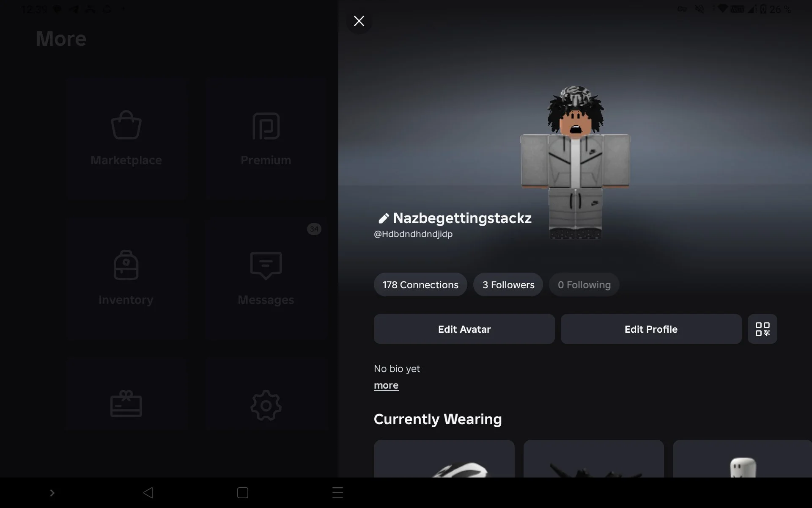The height and width of the screenshot is (508, 812).
Task: Open the 0 Following list
Action: click(x=584, y=284)
